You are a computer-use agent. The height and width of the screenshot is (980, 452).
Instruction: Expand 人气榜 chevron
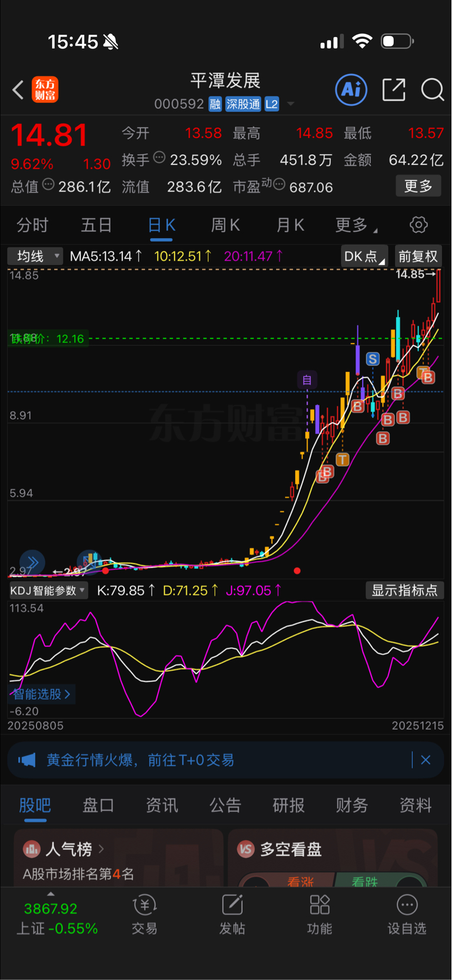tap(101, 849)
